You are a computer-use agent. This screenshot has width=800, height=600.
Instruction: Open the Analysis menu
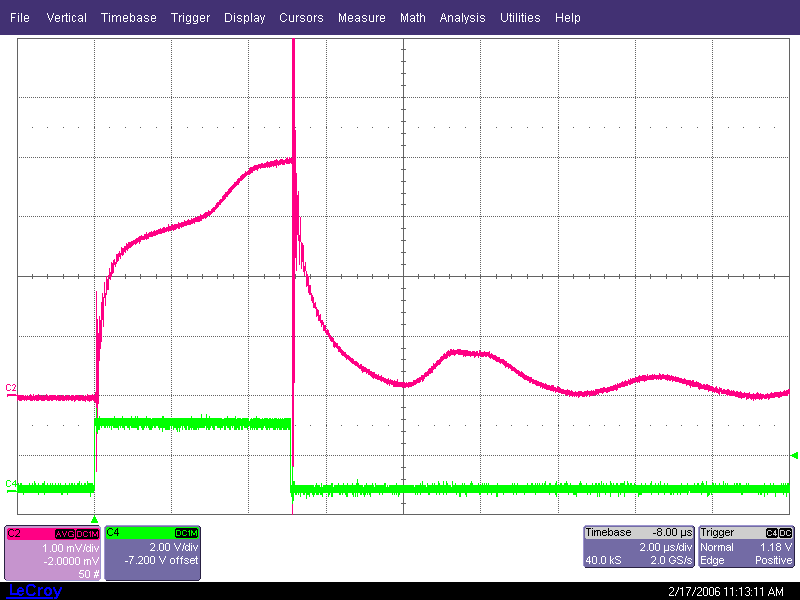462,18
